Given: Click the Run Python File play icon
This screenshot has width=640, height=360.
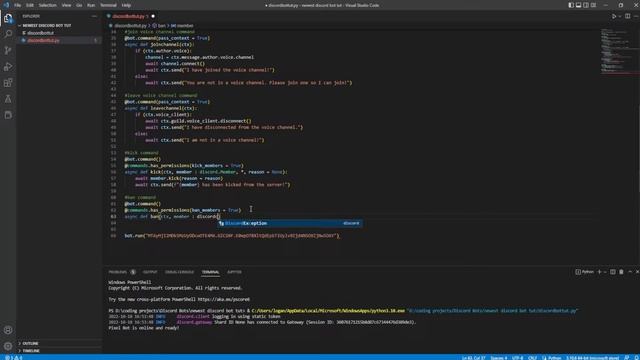Looking at the screenshot, I should 613,16.
